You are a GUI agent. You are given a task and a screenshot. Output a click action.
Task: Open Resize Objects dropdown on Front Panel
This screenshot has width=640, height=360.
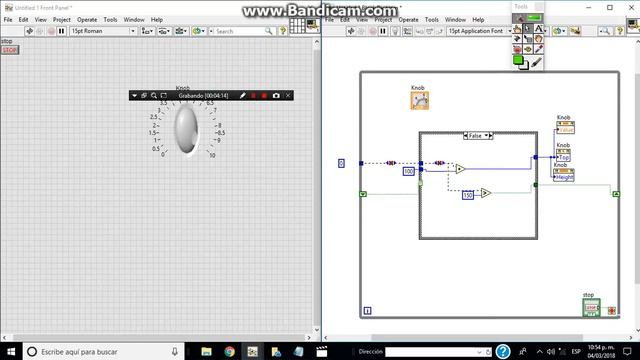181,31
